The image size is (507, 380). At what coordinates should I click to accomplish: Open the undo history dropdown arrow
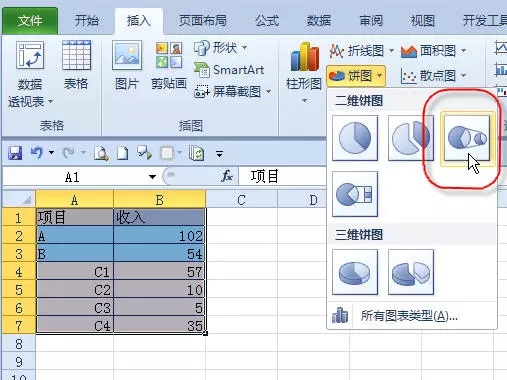(x=51, y=153)
